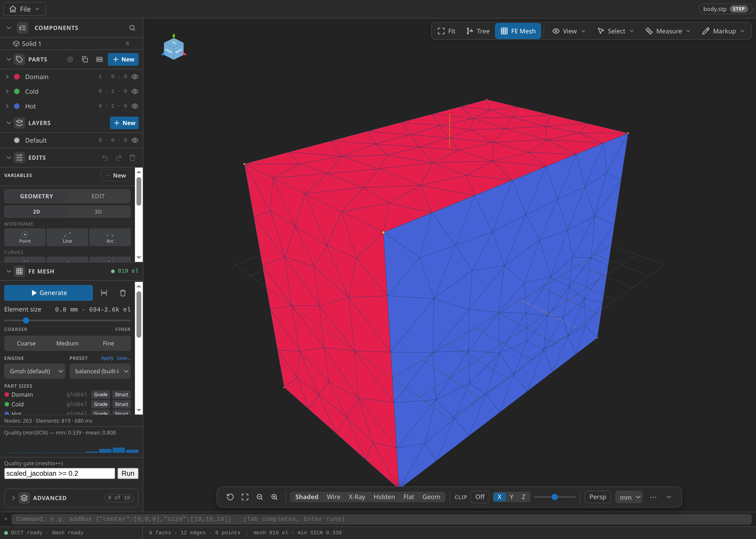Toggle the clip Off button
756x539 pixels.
(x=480, y=497)
